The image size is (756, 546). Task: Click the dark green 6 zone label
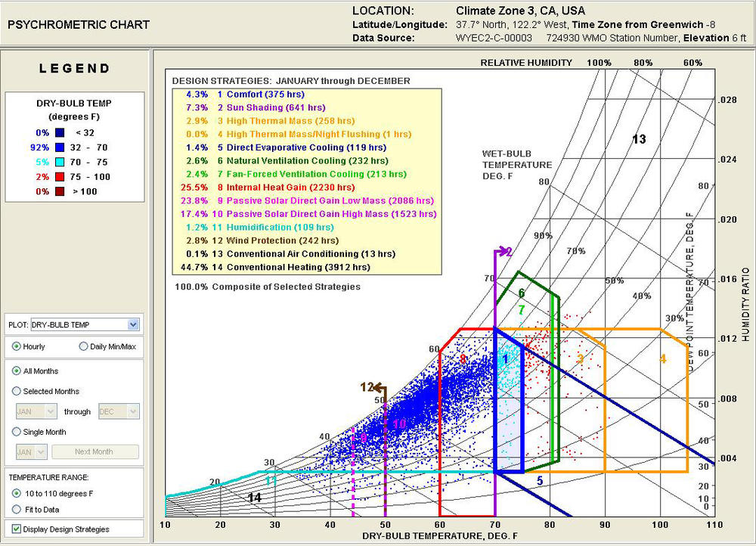(x=521, y=293)
